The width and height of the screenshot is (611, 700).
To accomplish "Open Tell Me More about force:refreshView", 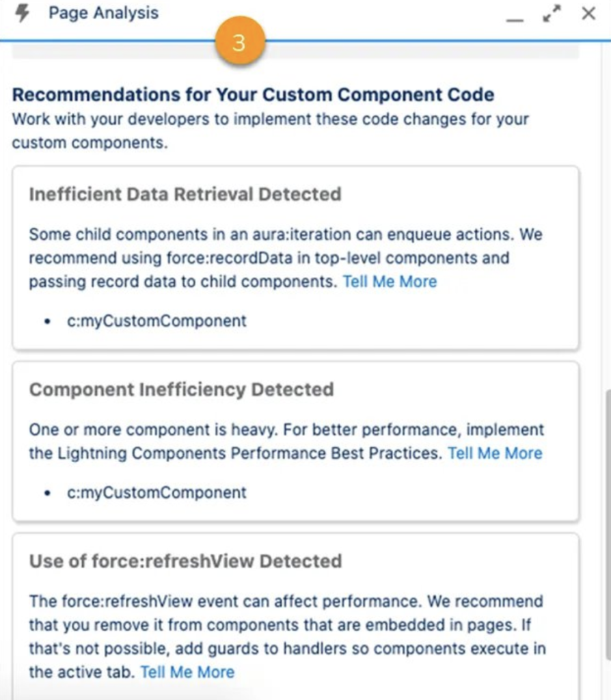I will (x=187, y=672).
